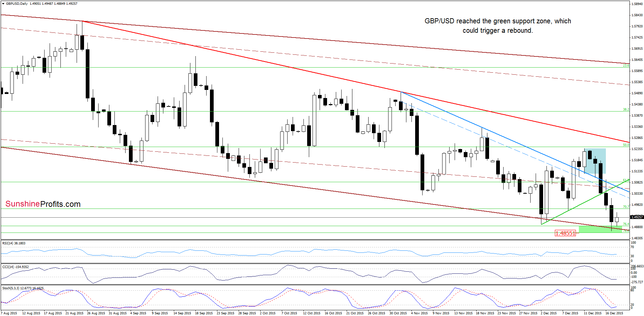Select the green support zone rectangle
644x316 pixels.
click(601, 229)
